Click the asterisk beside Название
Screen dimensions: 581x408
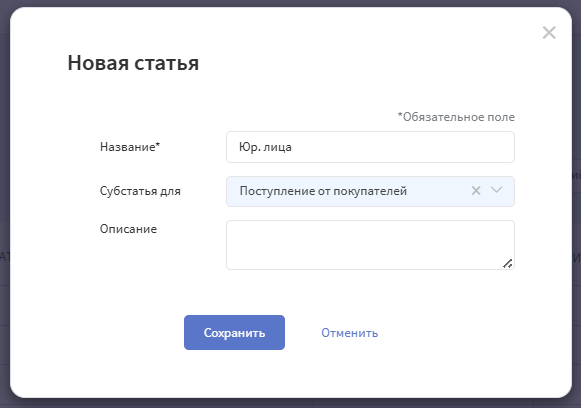coord(158,144)
